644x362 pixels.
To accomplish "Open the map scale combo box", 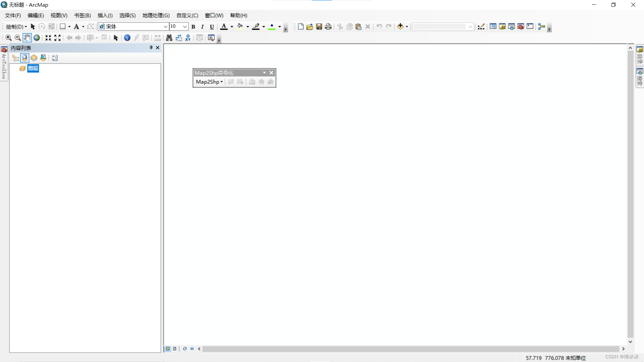I will [x=470, y=26].
